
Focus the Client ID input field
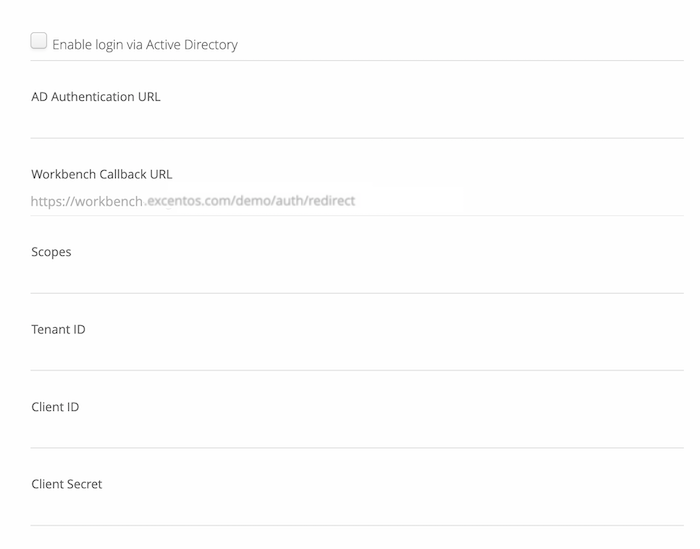(x=357, y=433)
